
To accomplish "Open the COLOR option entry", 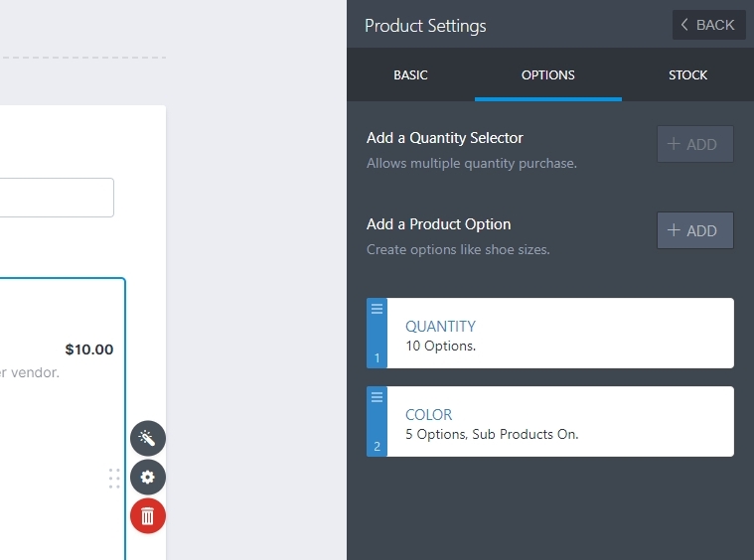I will [428, 414].
